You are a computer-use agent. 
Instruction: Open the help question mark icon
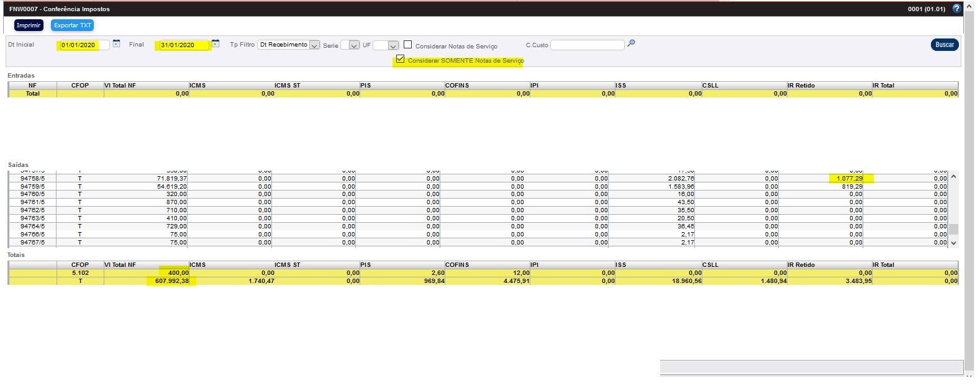pyautogui.click(x=956, y=9)
